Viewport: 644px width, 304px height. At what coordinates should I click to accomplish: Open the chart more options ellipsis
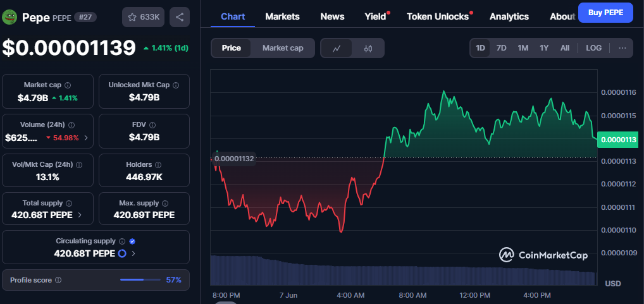click(622, 48)
